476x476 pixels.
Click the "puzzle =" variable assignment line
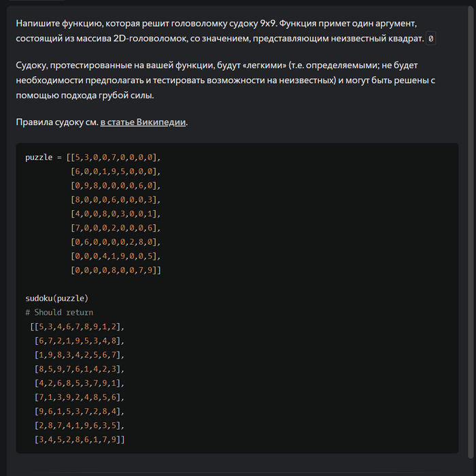(92, 157)
